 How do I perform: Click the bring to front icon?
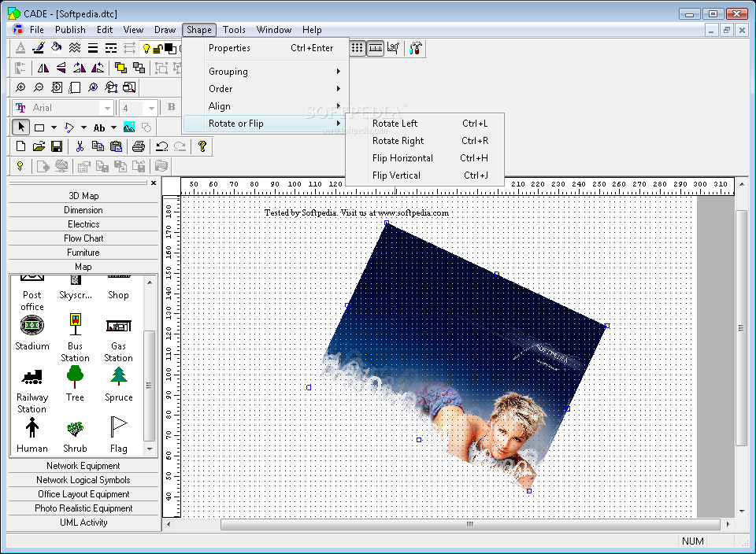click(120, 68)
